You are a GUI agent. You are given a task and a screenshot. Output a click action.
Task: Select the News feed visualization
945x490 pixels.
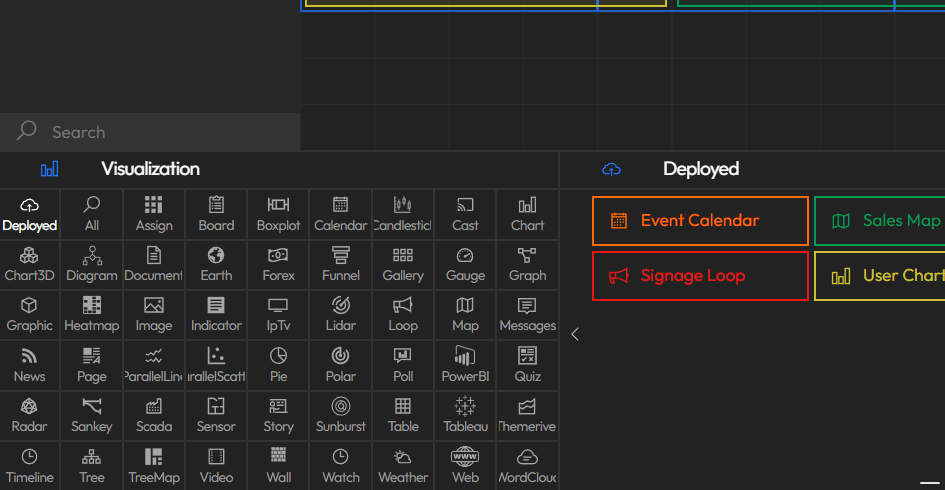click(30, 365)
